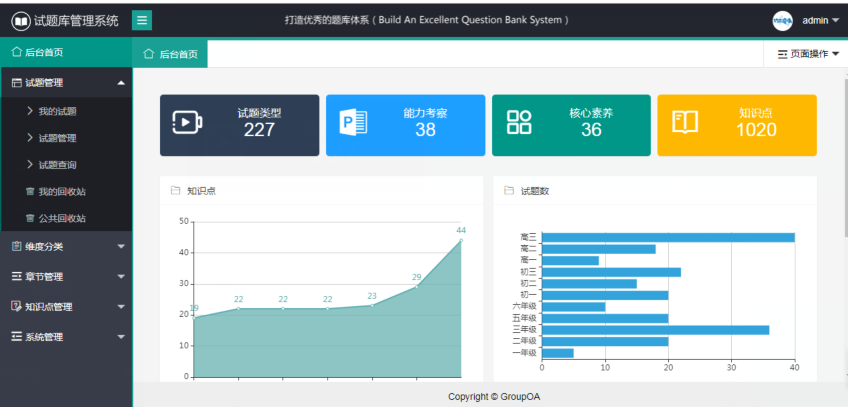848x407 pixels.
Task: Open 我的回收站 trash item
Action: [x=60, y=191]
